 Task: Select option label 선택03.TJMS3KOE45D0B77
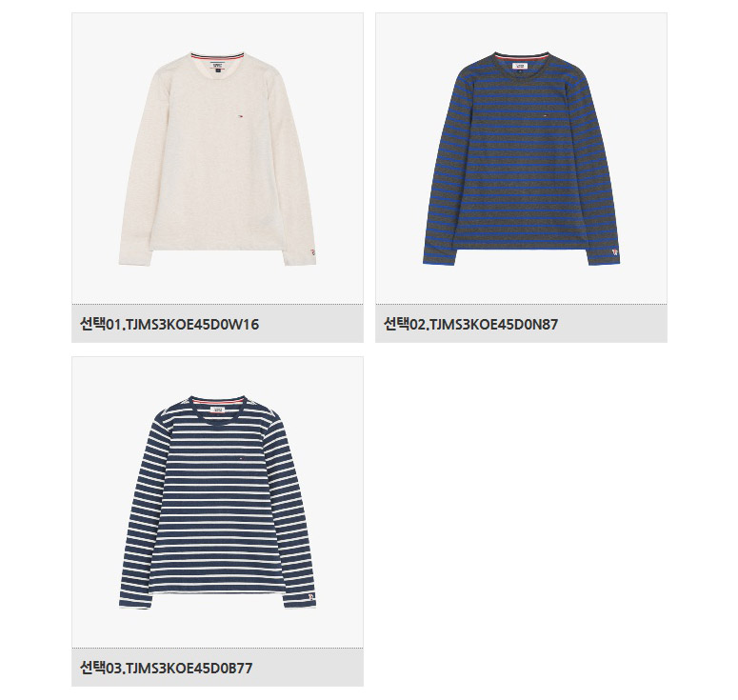[166, 668]
